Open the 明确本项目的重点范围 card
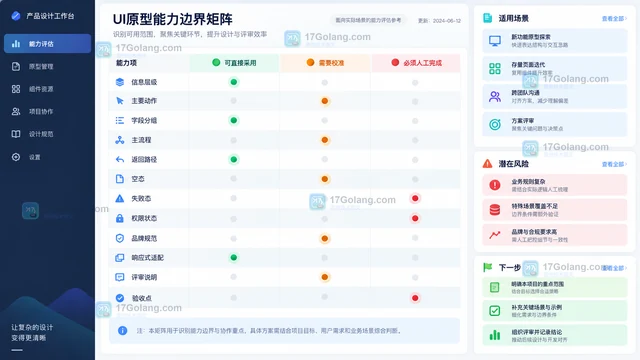The image size is (640, 360). point(555,287)
